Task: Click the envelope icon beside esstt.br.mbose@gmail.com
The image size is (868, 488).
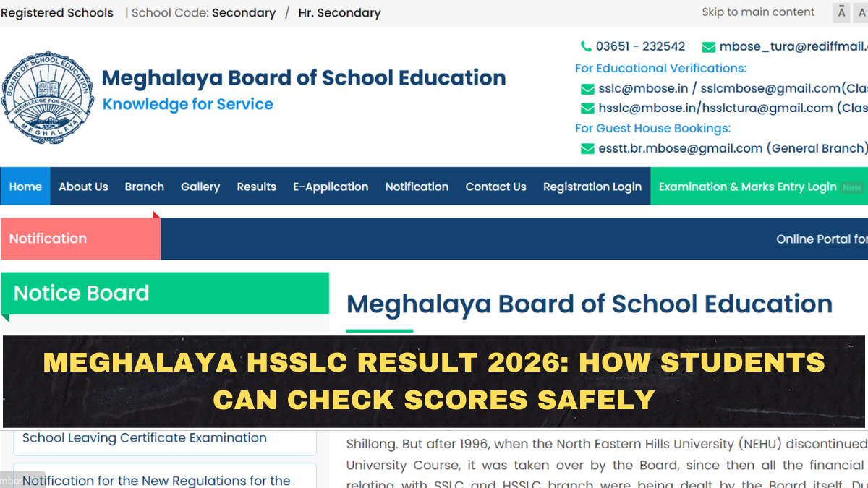Action: pos(587,149)
